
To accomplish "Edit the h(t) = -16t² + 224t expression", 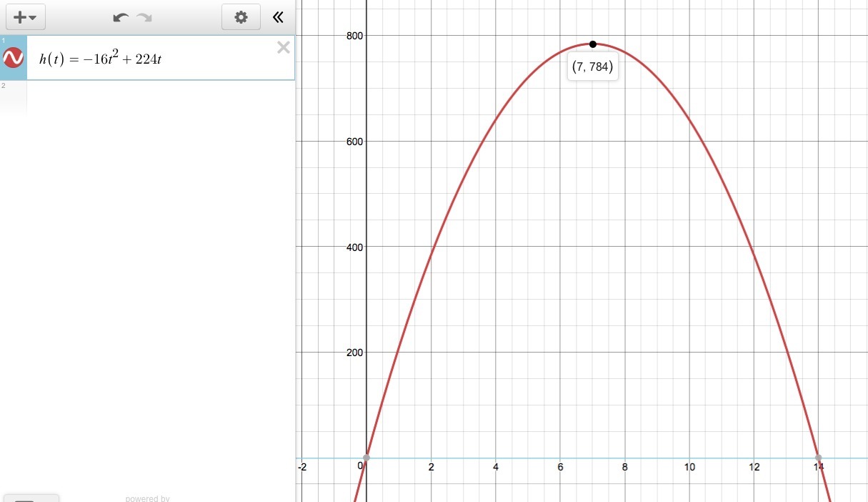I will tap(101, 59).
